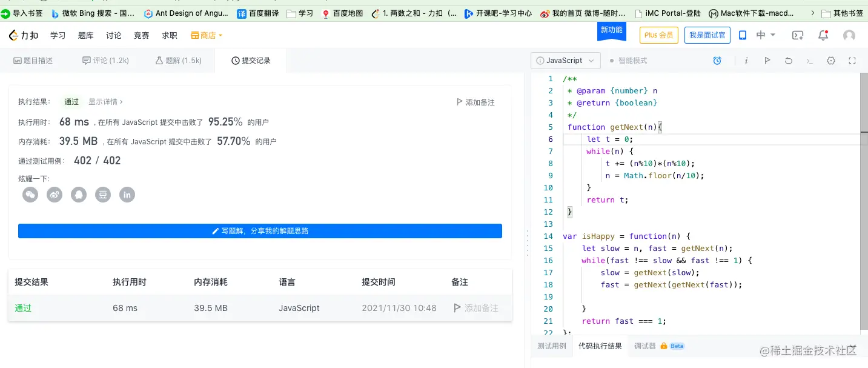The height and width of the screenshot is (368, 868).
Task: Share result via WeChat icon
Action: point(30,195)
